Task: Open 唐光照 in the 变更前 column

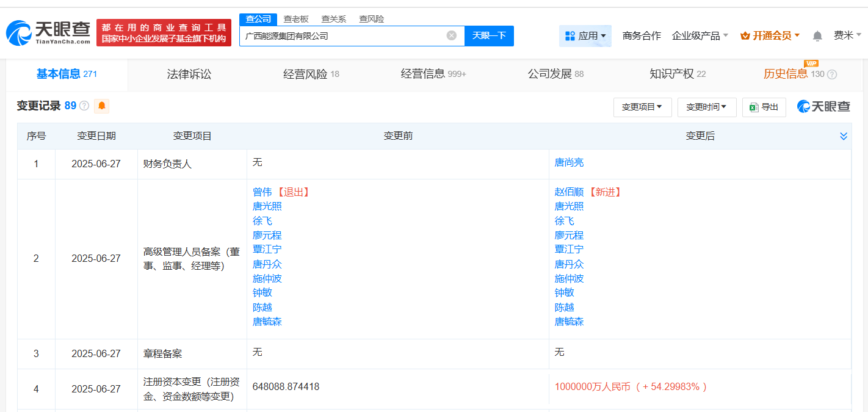Action: coord(267,206)
